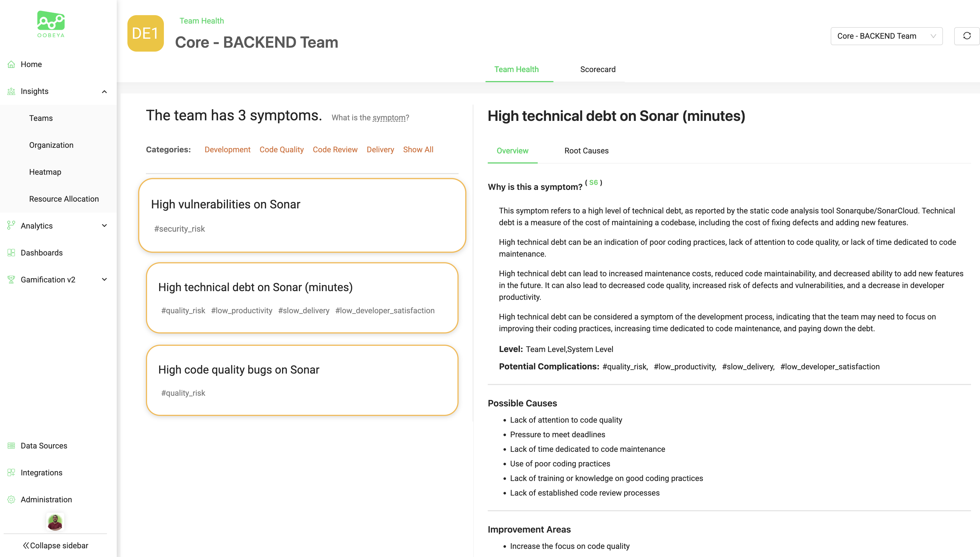Select the High vulnerabilities on Sonar card
The width and height of the screenshot is (980, 557).
click(302, 215)
